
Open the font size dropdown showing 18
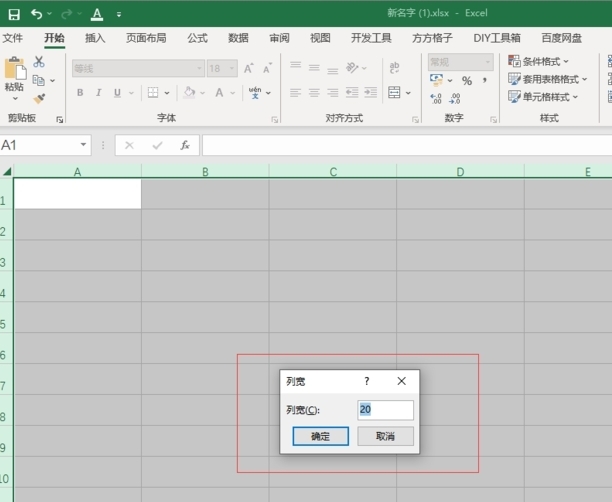tap(222, 69)
